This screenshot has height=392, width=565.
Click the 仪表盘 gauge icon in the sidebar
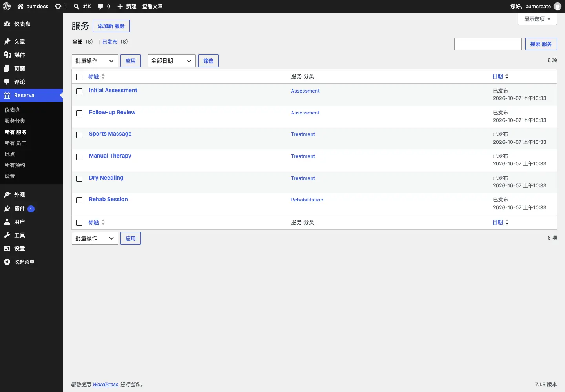pyautogui.click(x=7, y=24)
